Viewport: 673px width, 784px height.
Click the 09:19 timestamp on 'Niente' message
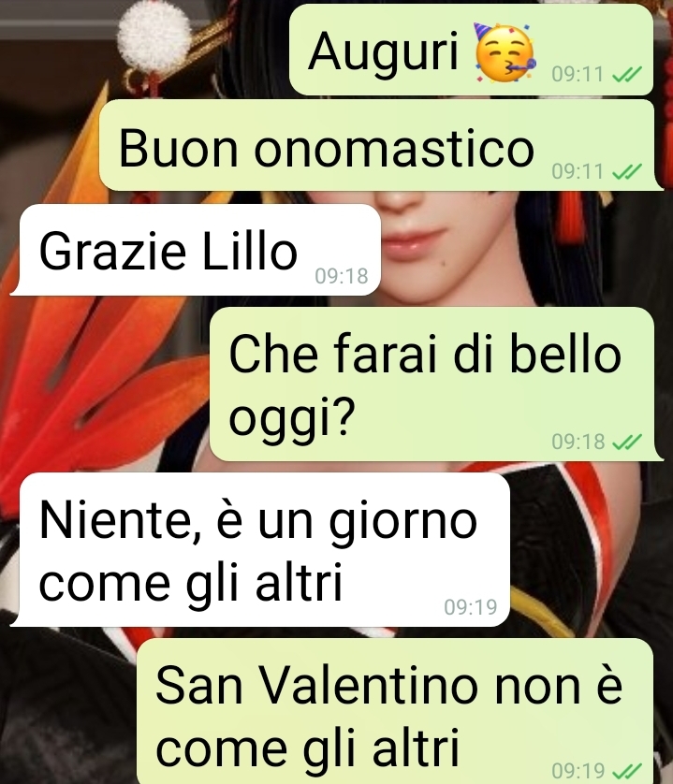click(x=471, y=607)
